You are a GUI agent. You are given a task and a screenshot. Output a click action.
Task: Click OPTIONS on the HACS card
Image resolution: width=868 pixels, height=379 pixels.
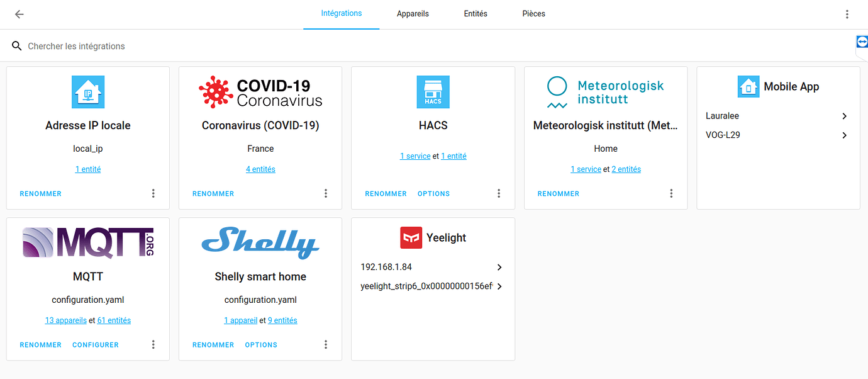[434, 194]
